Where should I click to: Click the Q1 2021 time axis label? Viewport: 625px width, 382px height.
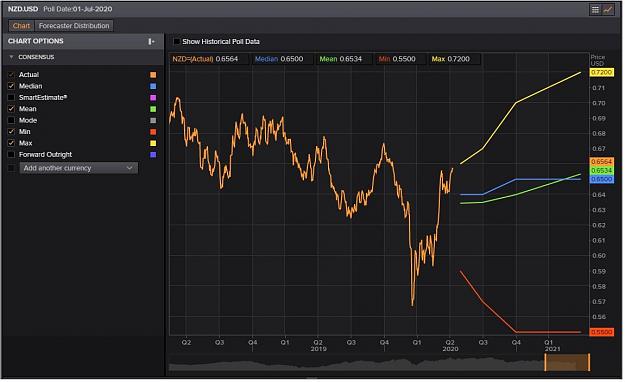coord(552,346)
